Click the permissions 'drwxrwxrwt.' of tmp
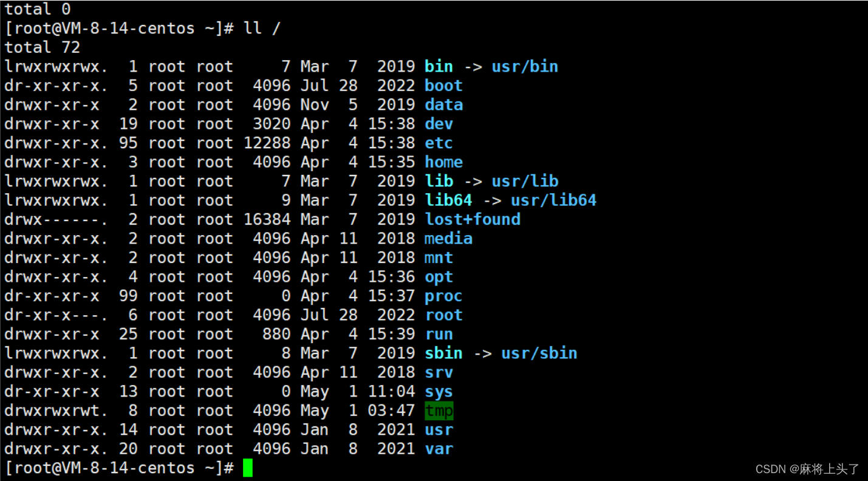 pos(56,411)
